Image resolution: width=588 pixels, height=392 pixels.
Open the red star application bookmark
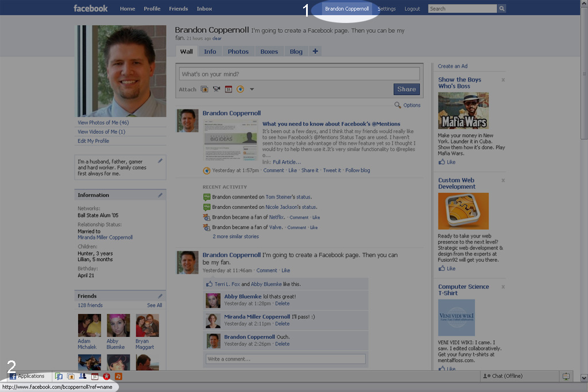106,377
